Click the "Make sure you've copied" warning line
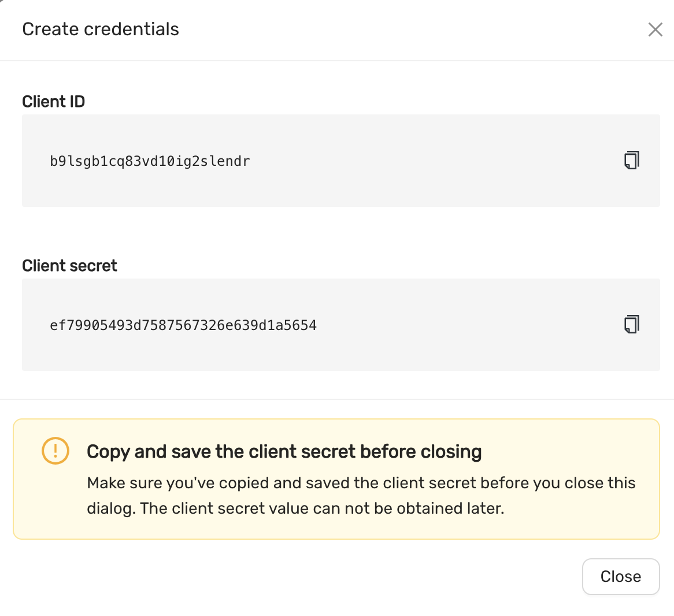 coord(361,483)
